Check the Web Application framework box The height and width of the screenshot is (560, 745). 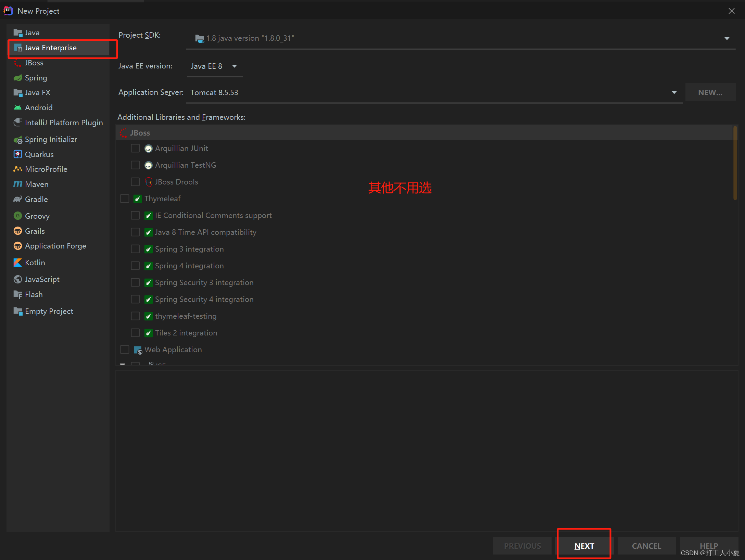click(x=125, y=349)
